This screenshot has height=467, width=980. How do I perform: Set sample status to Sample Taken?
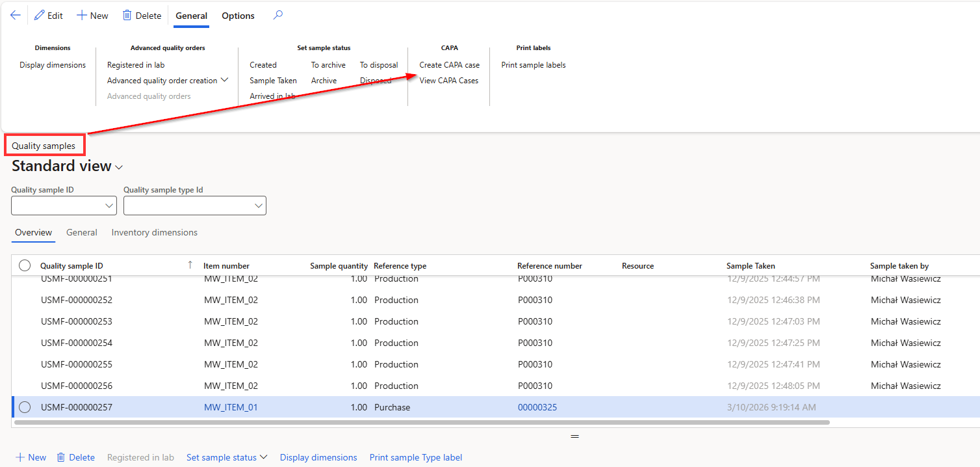tap(274, 81)
